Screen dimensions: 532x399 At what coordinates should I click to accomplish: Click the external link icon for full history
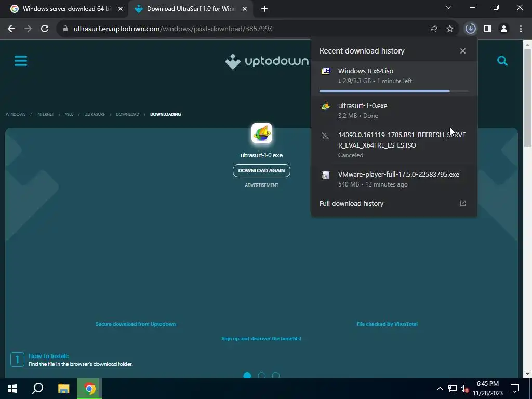click(x=463, y=203)
